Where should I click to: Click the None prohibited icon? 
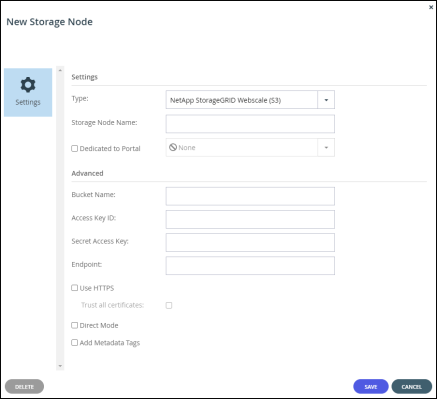pyautogui.click(x=173, y=147)
